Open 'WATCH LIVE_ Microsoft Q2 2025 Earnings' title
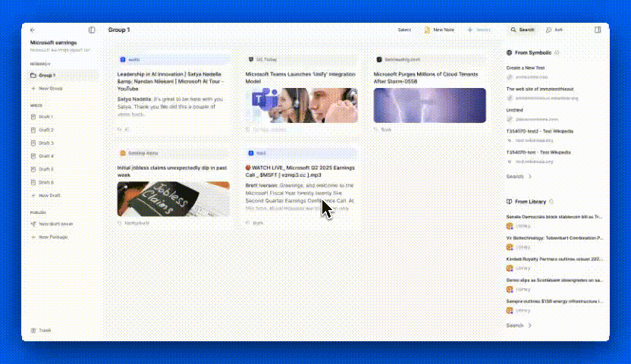Screen dimensions: 631x364 click(x=300, y=171)
